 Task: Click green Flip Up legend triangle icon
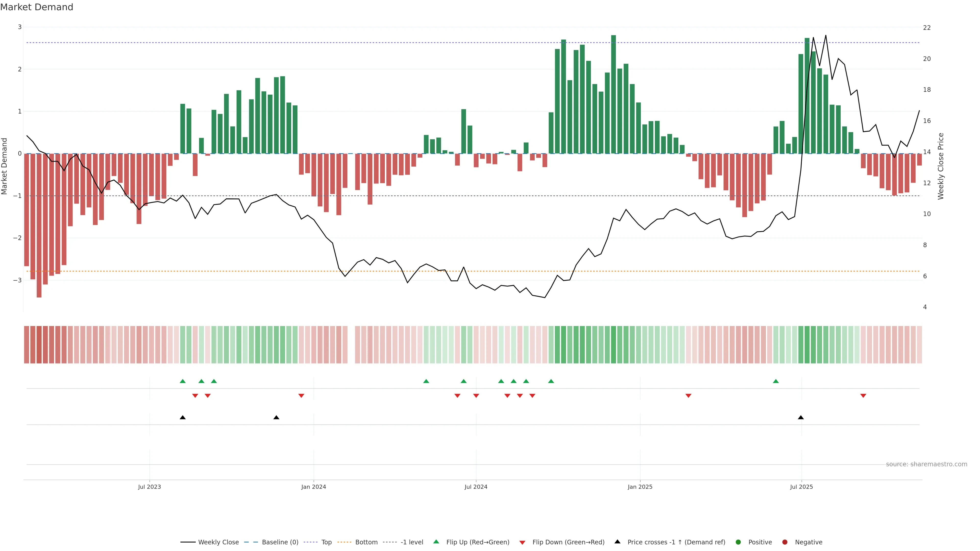point(436,542)
